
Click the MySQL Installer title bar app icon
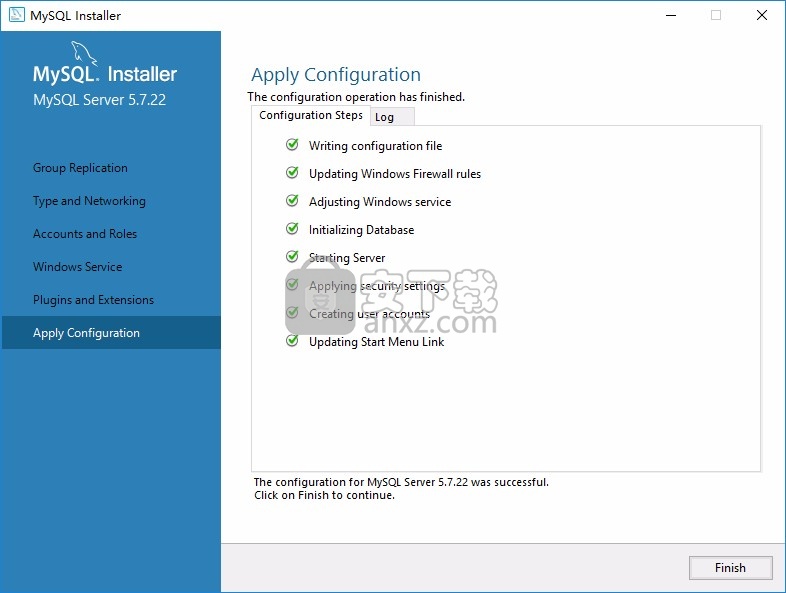[x=17, y=15]
